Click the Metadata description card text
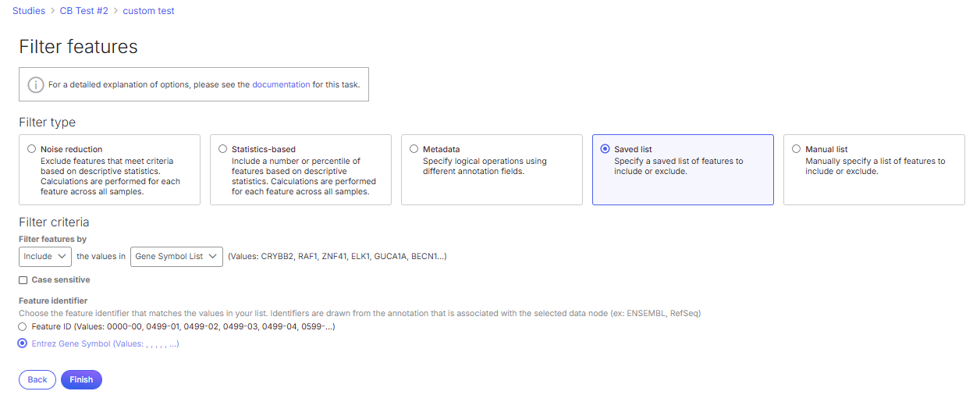Viewport: 980px width, 409px height. (x=485, y=166)
